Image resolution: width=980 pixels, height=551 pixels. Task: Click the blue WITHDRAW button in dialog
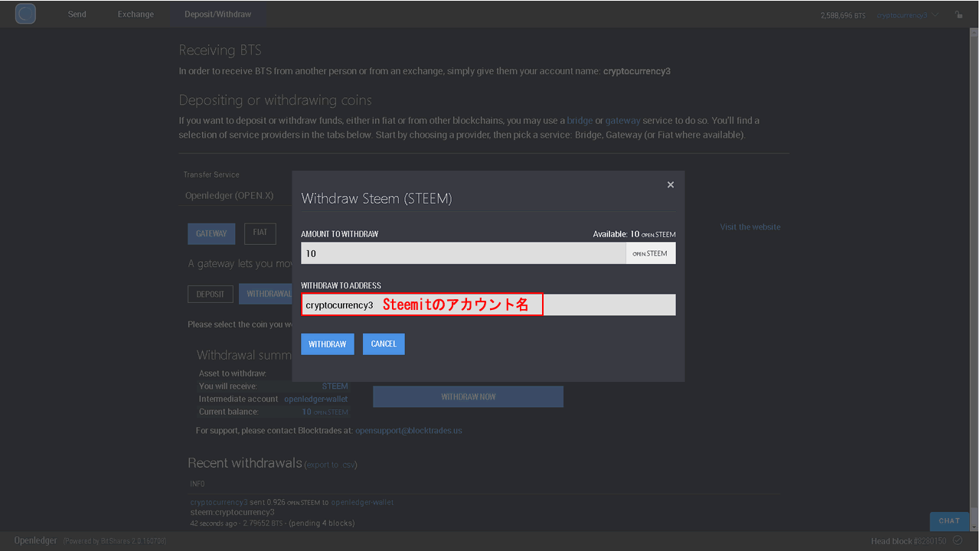point(328,344)
